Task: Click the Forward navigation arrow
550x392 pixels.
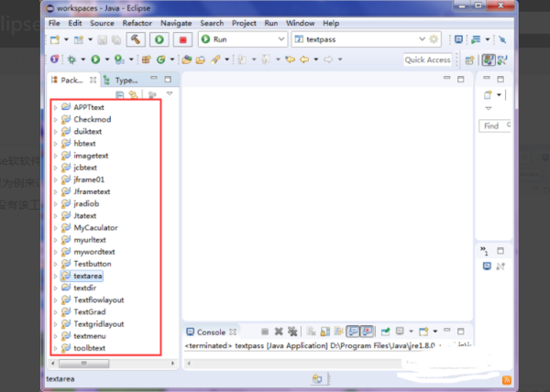Action: point(328,60)
